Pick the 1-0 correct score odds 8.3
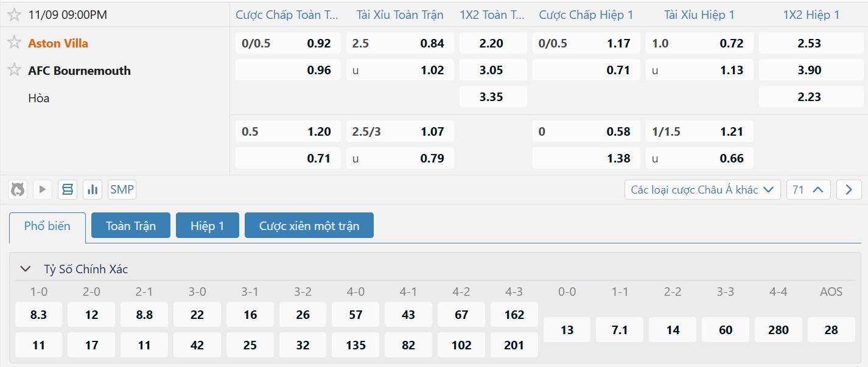This screenshot has height=367, width=868. [38, 315]
